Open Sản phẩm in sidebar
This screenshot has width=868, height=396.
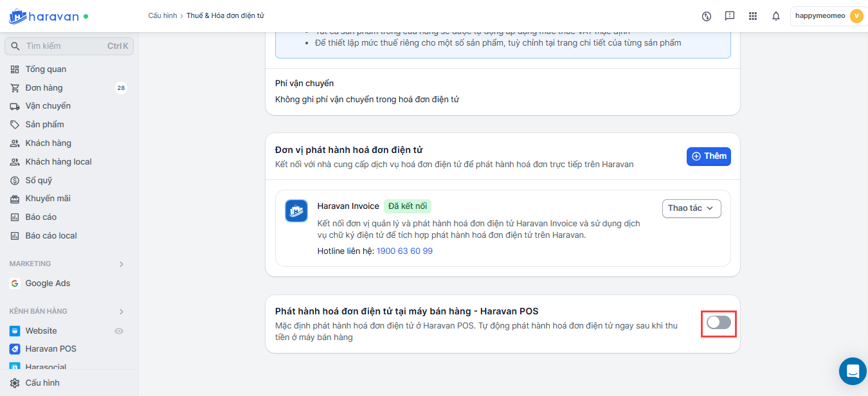click(x=44, y=125)
